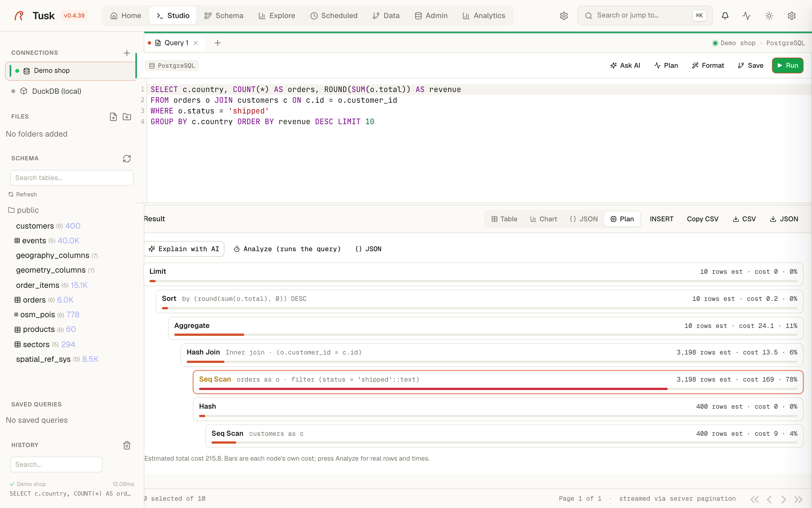Click the Refresh link under schema search
812x508 pixels.
(23, 194)
